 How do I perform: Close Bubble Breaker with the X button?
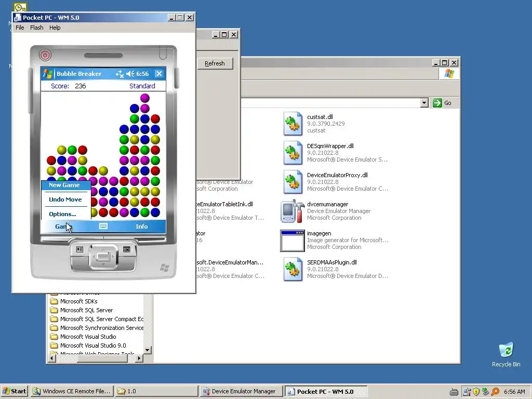[x=159, y=74]
